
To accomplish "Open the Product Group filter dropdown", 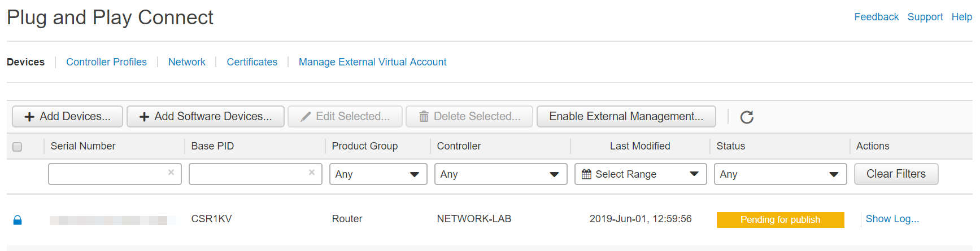I will [378, 174].
